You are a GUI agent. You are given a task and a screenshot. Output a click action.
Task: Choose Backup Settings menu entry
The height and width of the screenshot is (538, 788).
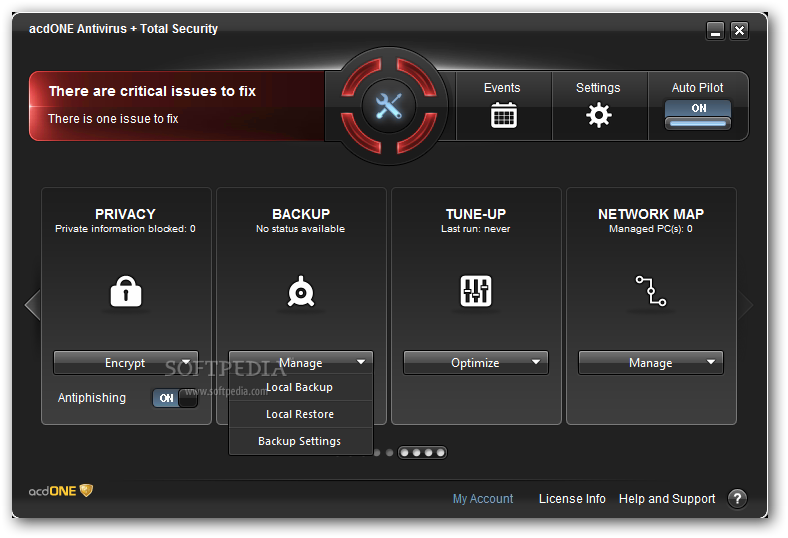[301, 441]
